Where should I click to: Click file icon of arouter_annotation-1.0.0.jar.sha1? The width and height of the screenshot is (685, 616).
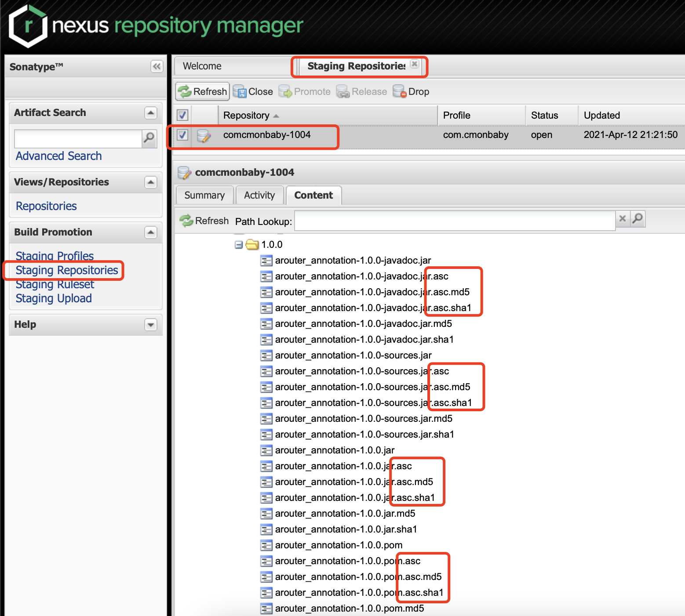[x=266, y=529]
